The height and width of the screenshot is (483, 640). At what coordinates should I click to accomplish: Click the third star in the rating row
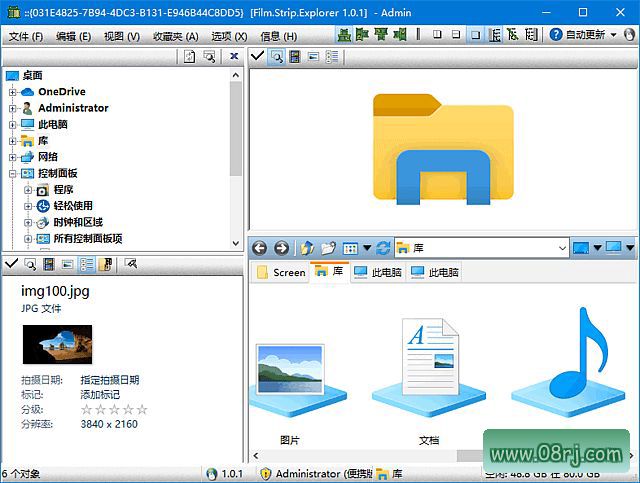pyautogui.click(x=114, y=409)
